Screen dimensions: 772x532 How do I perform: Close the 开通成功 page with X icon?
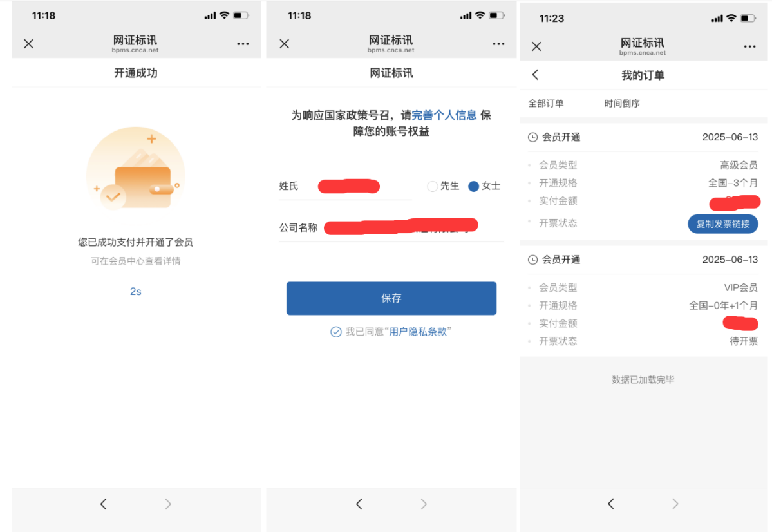point(28,44)
